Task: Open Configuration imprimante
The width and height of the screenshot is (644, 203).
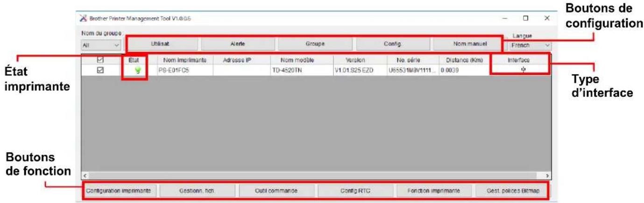Action: pos(119,191)
